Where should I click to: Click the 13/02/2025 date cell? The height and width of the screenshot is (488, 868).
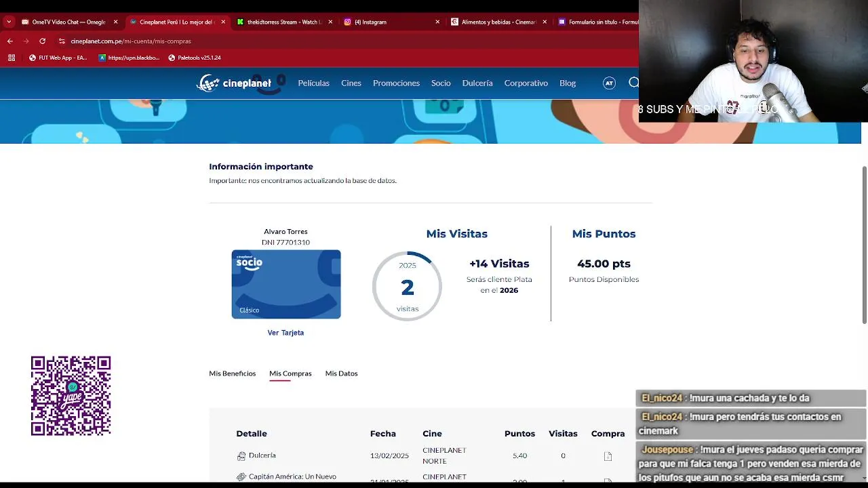click(389, 455)
